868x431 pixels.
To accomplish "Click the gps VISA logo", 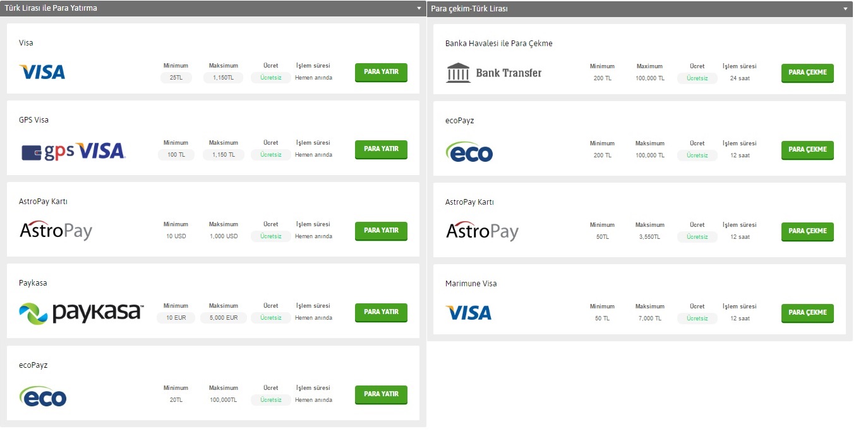I will [73, 151].
